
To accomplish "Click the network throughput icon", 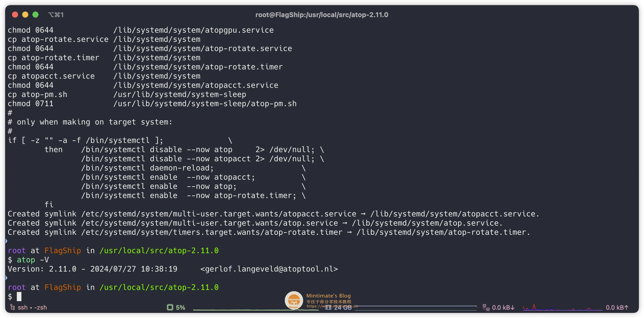I will (486, 307).
